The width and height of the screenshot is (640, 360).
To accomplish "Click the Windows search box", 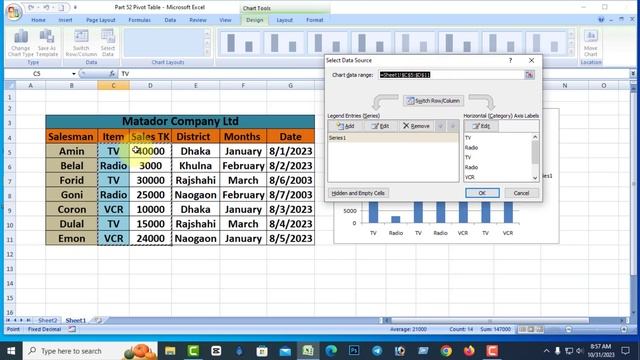I will (x=90, y=351).
